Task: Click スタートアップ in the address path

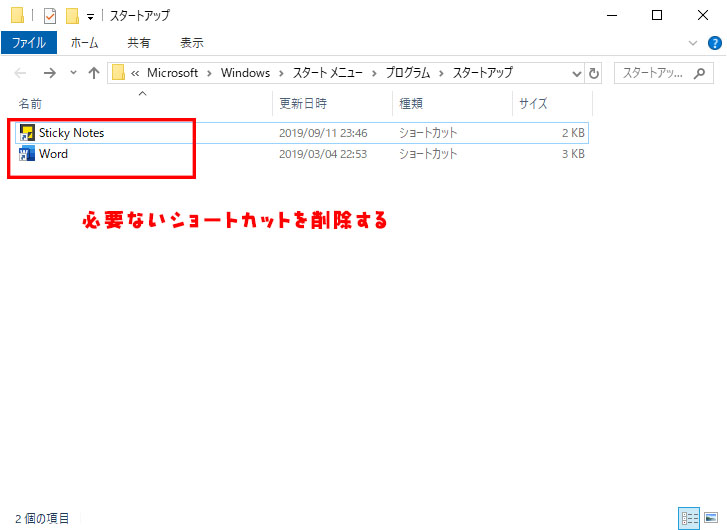Action: coord(483,73)
